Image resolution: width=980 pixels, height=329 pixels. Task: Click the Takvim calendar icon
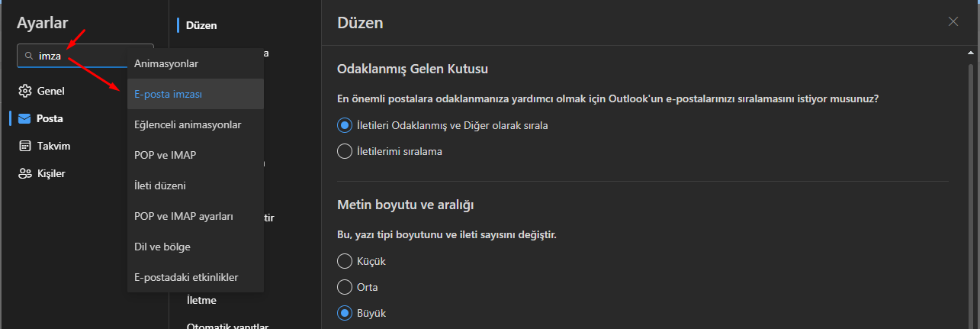click(x=25, y=146)
